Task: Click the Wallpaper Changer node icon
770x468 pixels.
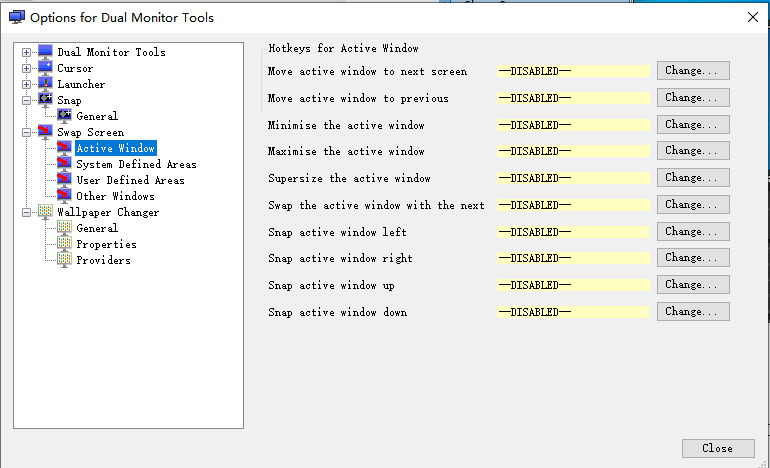Action: [45, 212]
